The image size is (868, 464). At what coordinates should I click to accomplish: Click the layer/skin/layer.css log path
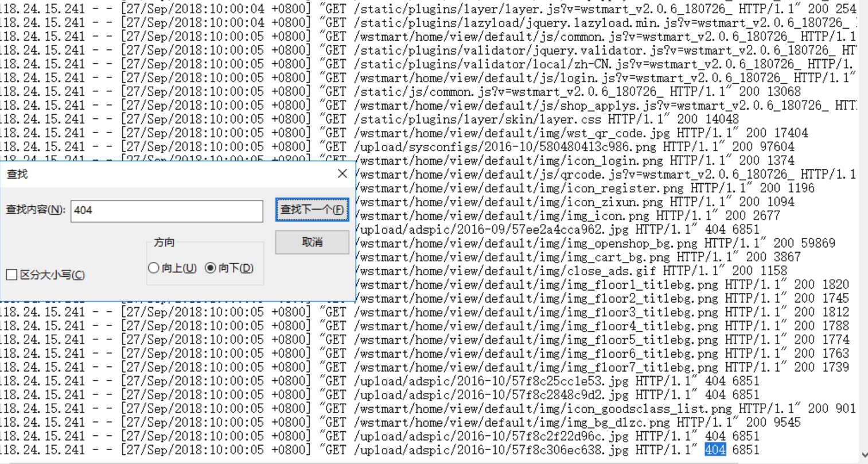pyautogui.click(x=477, y=119)
